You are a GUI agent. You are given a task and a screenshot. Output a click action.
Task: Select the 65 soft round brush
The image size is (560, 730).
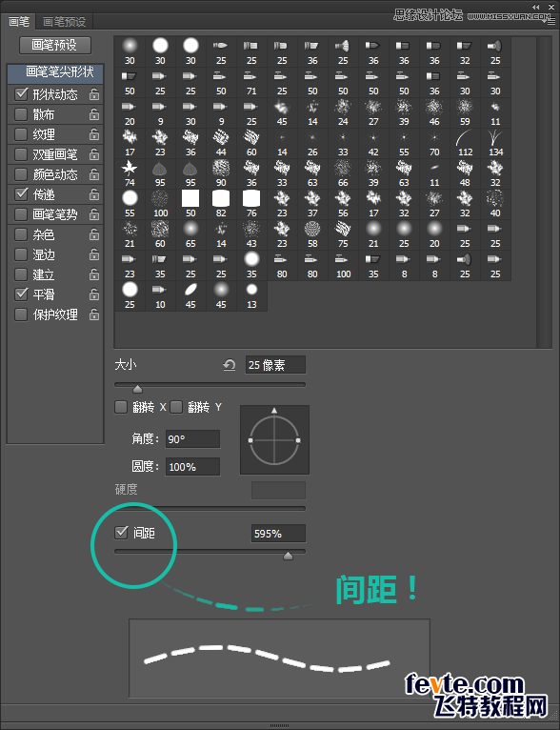[190, 235]
